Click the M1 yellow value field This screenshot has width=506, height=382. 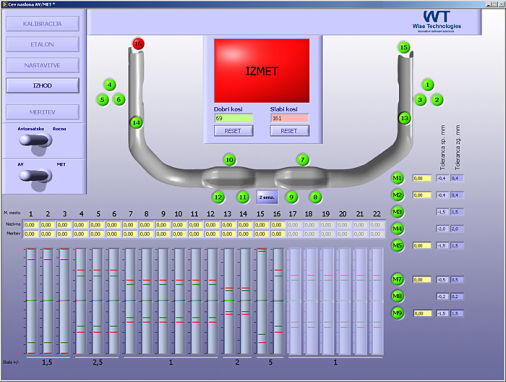click(422, 178)
